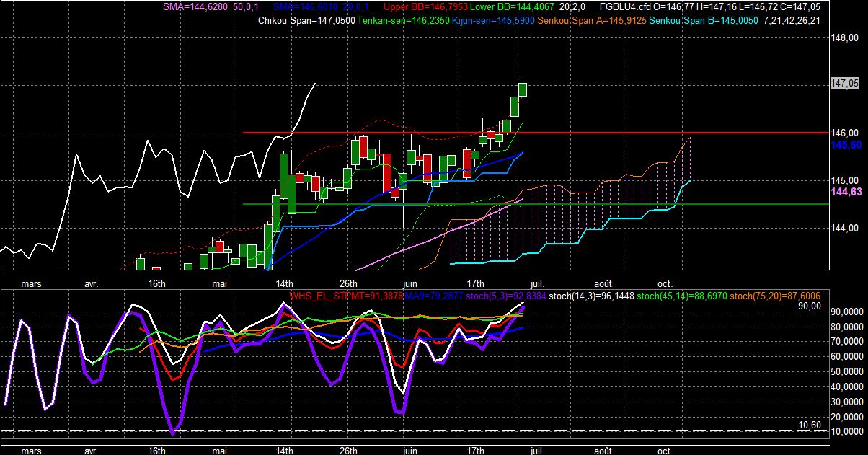Select the MA9=79,2877 indicator label
This screenshot has width=868, height=455.
coord(433,296)
